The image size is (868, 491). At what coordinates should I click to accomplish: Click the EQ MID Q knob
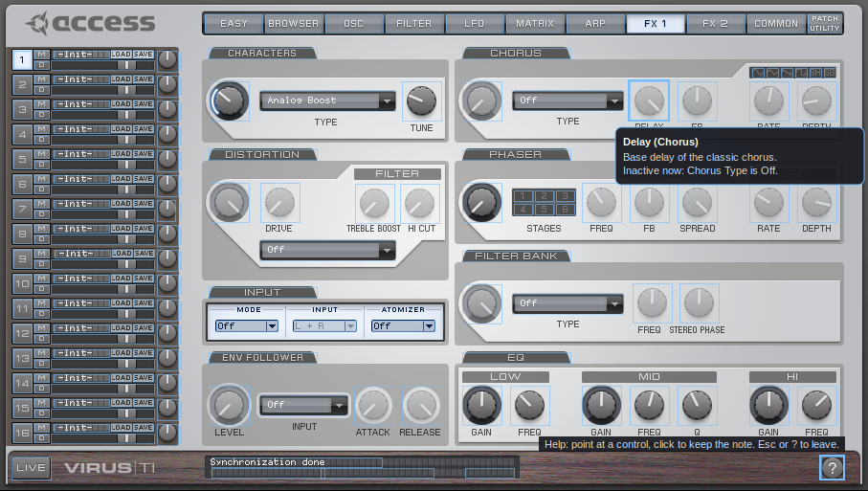(697, 405)
